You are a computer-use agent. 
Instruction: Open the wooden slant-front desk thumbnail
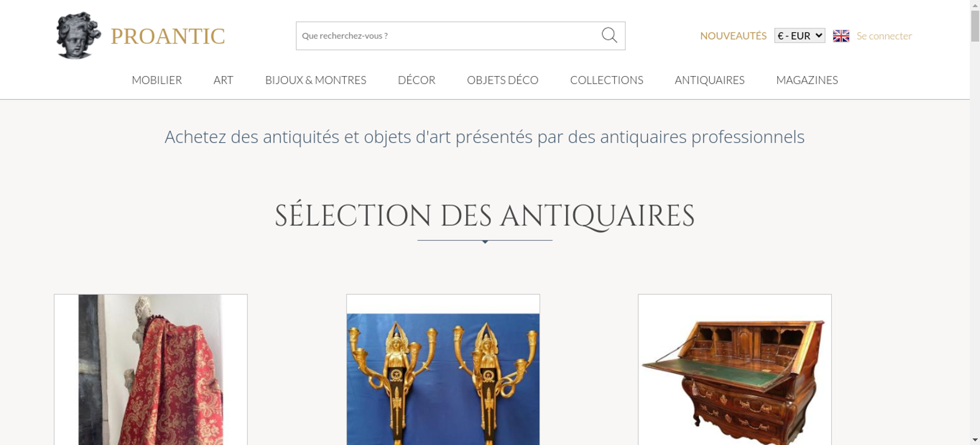(x=735, y=370)
